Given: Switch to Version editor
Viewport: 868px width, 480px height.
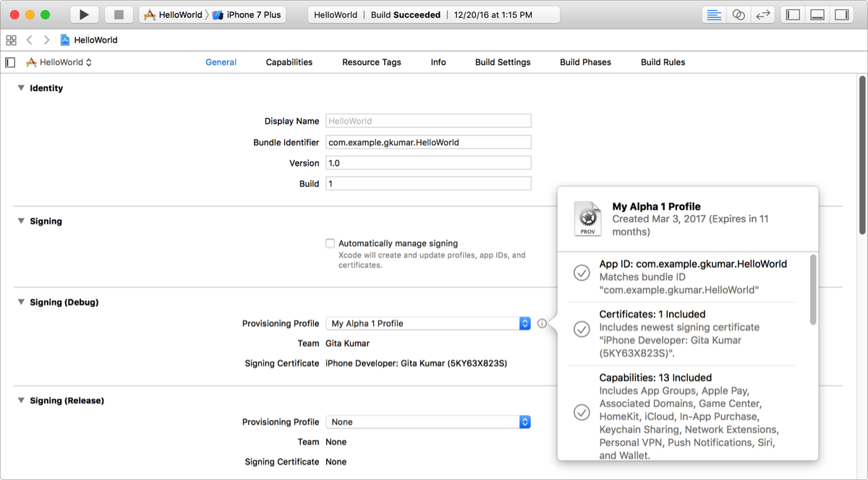Looking at the screenshot, I should 762,14.
